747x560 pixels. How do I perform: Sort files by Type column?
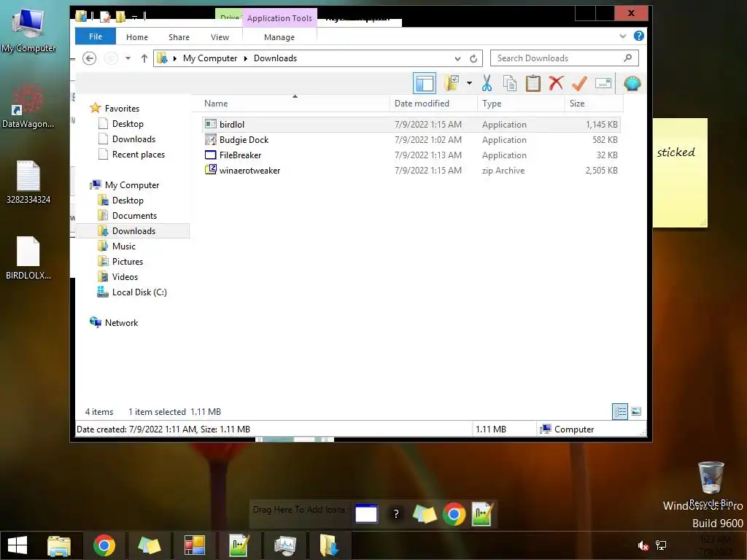point(521,104)
